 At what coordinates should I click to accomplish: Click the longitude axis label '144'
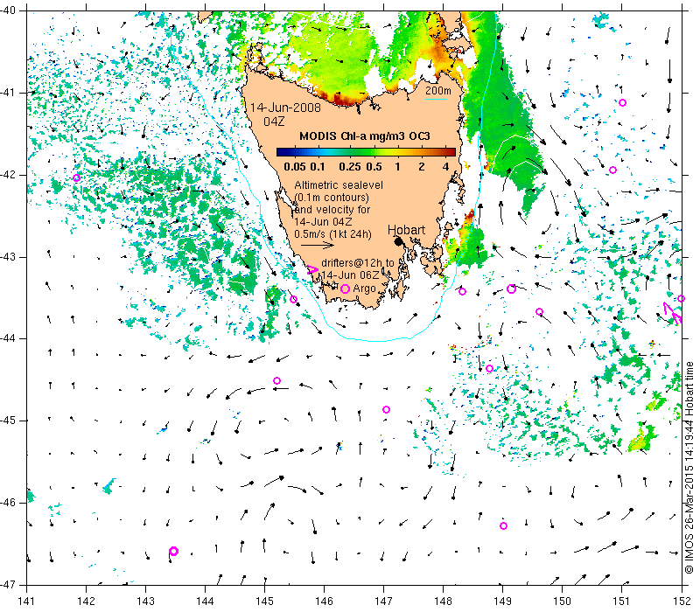point(206,601)
